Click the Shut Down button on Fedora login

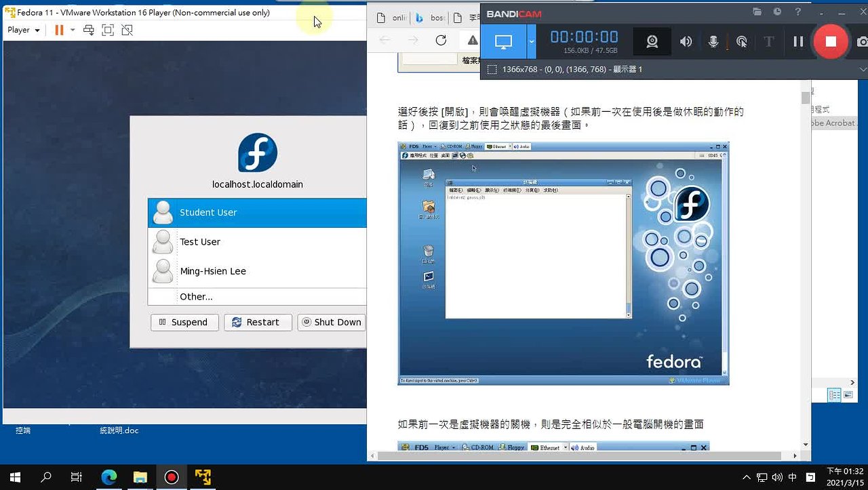coord(332,323)
